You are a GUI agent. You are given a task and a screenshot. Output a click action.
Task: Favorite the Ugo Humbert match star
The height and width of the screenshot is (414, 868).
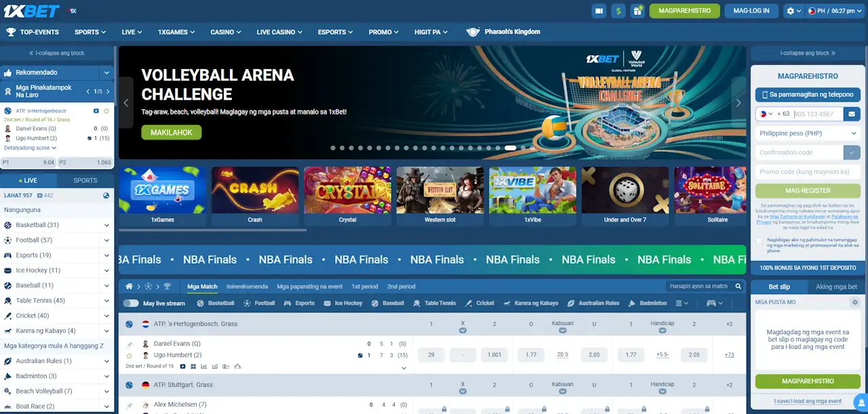click(129, 355)
